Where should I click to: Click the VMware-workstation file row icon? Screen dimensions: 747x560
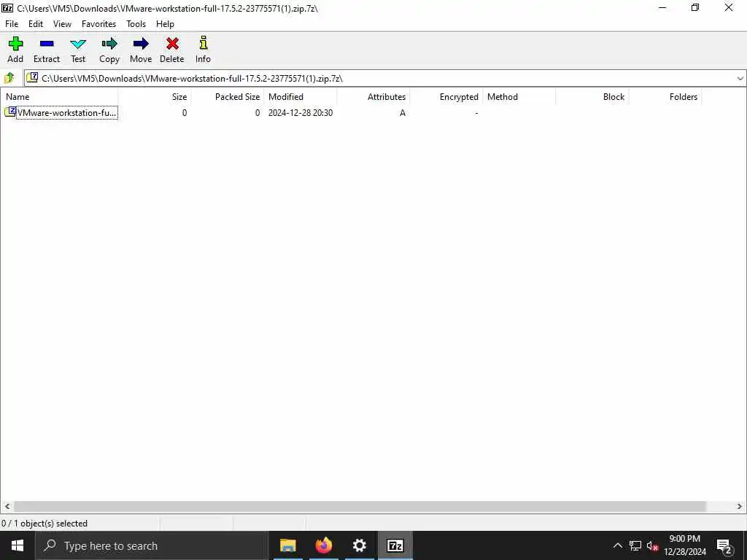10,112
